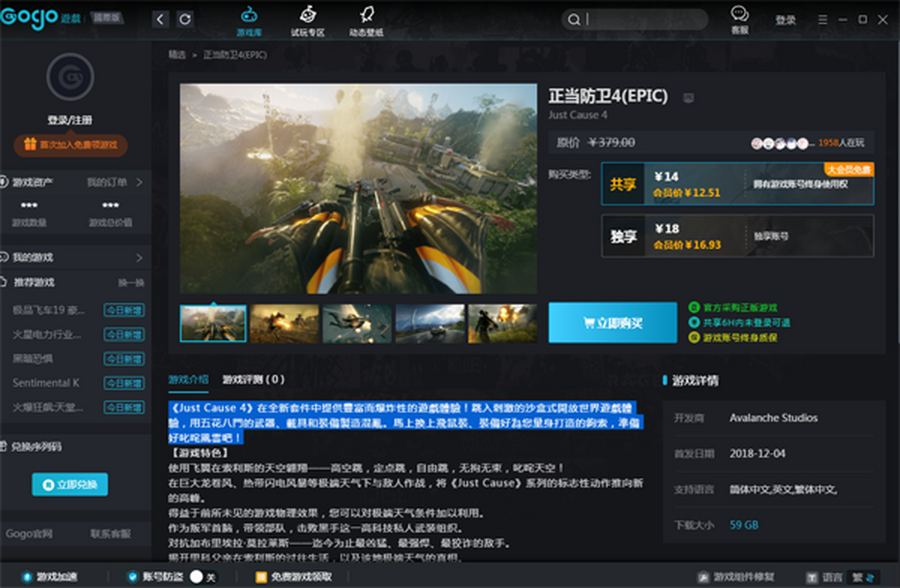Switch language using the 繁 selector

[863, 577]
